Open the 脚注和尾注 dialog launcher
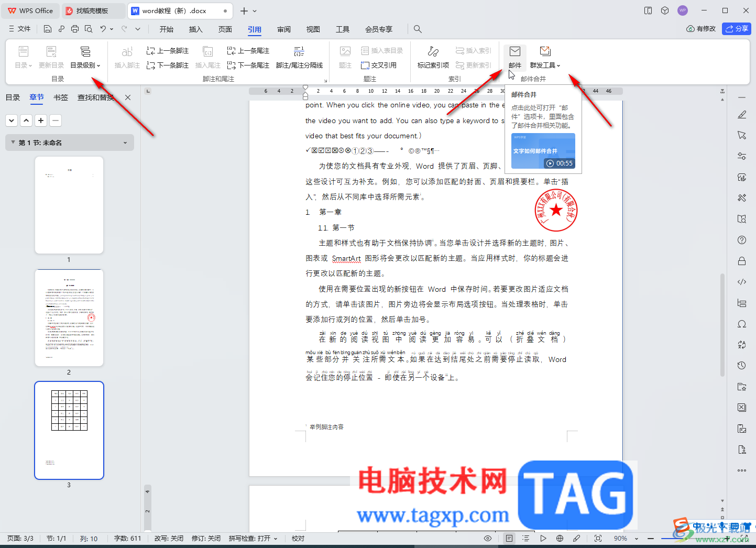Screen dimensions: 756x548 click(x=325, y=80)
